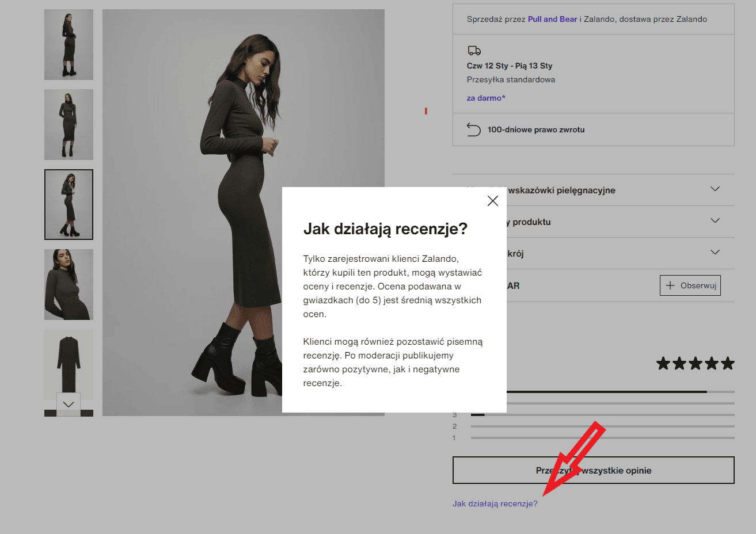Image resolution: width=756 pixels, height=534 pixels.
Task: Click the return arrow icon
Action: coord(473,129)
